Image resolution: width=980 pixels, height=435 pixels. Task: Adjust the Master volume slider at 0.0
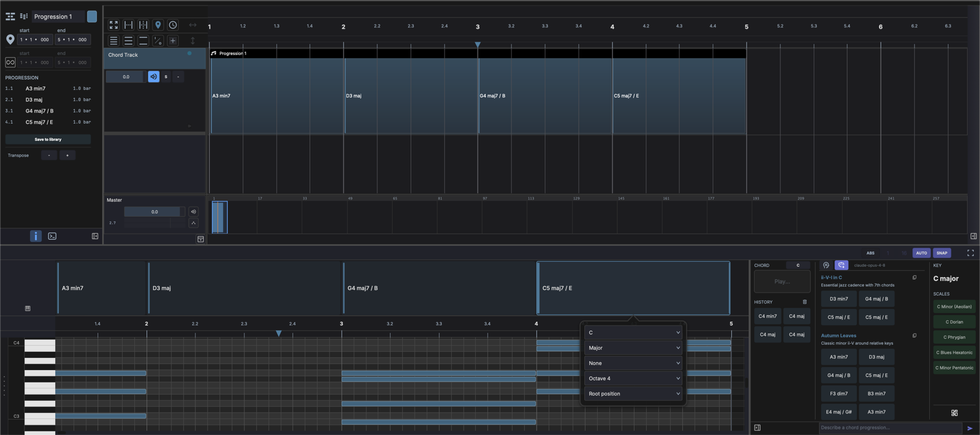click(x=154, y=212)
